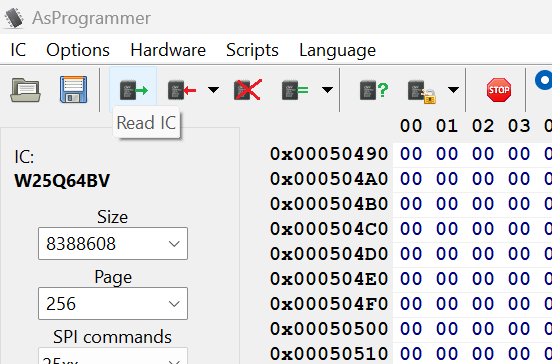
Task: Expand the Size combo box 8388608
Action: click(x=113, y=244)
